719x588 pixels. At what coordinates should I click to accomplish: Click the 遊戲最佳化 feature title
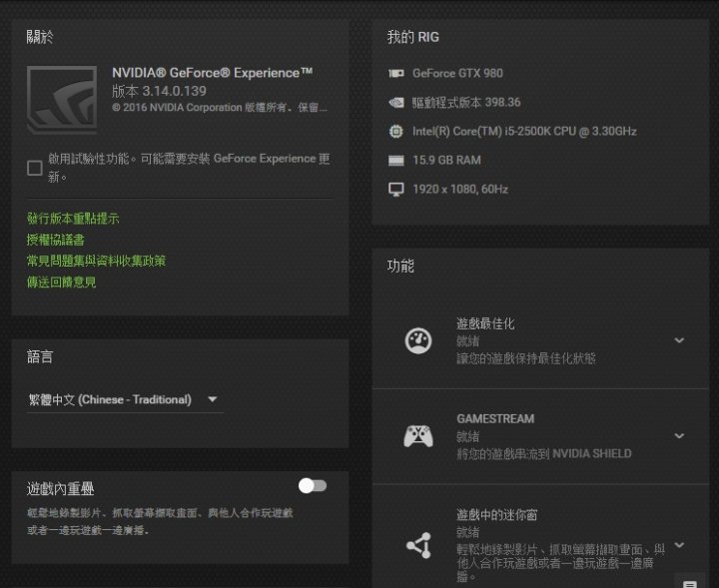click(x=485, y=323)
